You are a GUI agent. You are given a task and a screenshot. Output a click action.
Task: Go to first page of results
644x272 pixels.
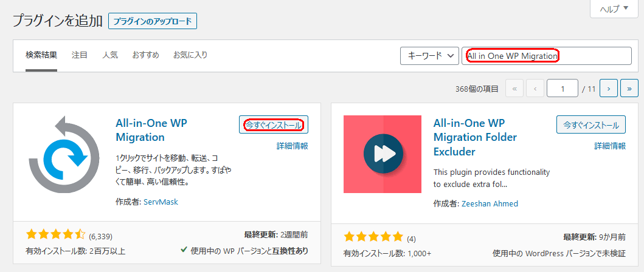pyautogui.click(x=514, y=89)
